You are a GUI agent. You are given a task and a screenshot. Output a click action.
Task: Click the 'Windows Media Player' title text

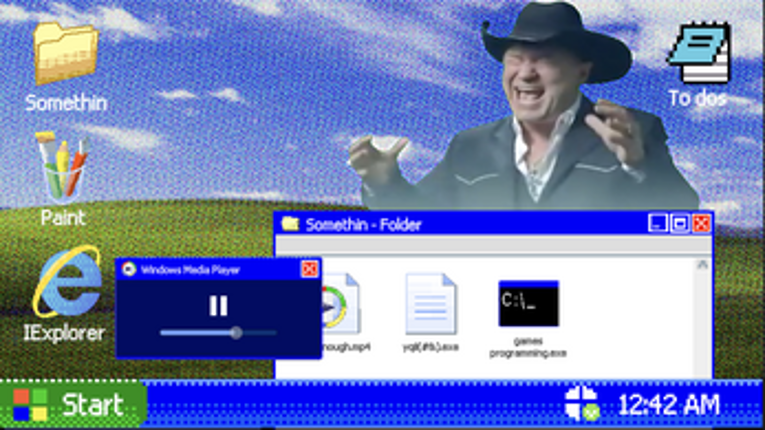(190, 270)
